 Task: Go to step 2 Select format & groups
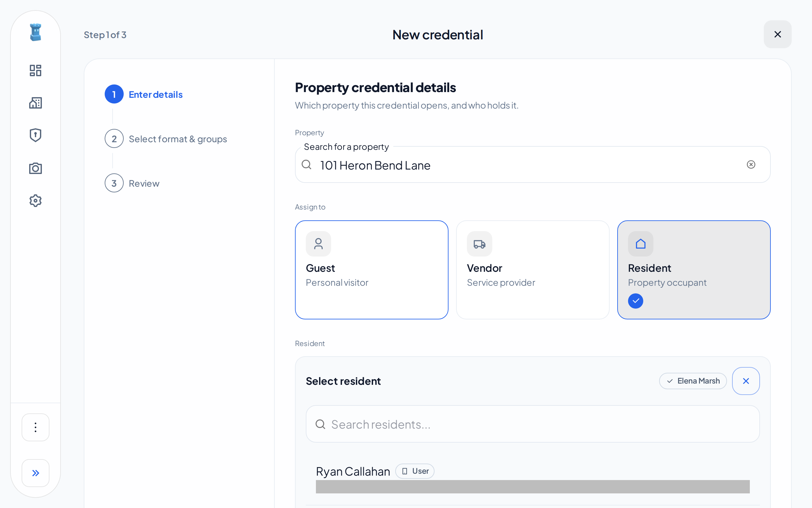166,139
